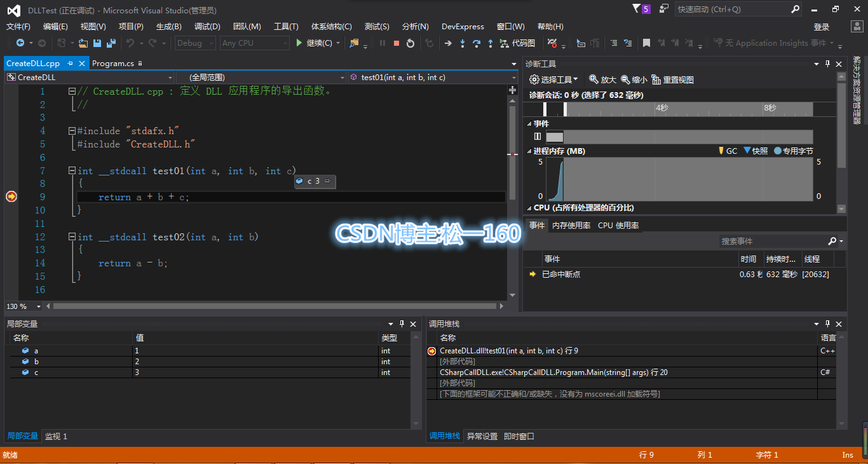Open the 工具(T) menu
The height and width of the screenshot is (464, 868).
[x=286, y=27]
